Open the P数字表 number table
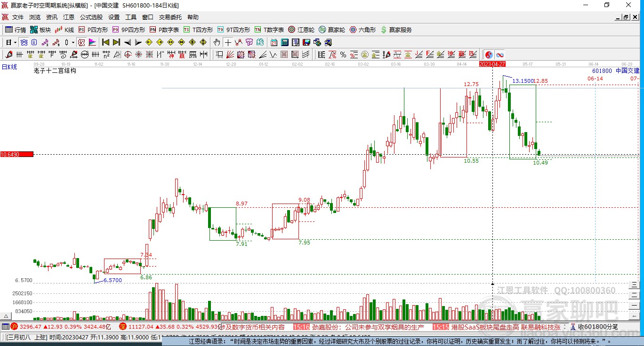 tap(164, 30)
